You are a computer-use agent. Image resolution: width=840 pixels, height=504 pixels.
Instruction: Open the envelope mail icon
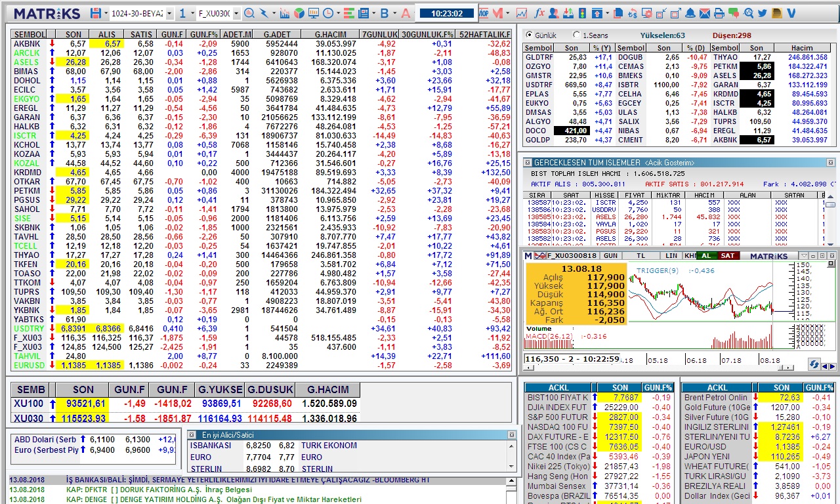(705, 13)
